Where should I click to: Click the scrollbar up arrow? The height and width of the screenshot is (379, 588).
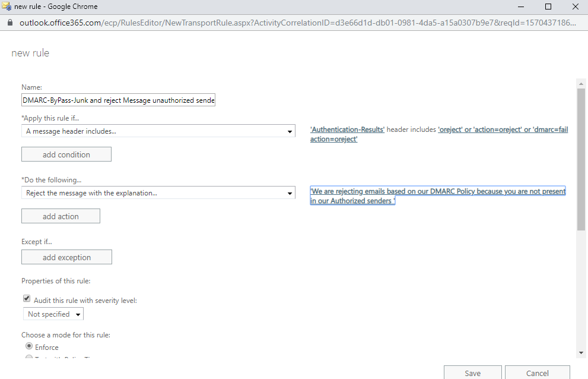pyautogui.click(x=581, y=83)
